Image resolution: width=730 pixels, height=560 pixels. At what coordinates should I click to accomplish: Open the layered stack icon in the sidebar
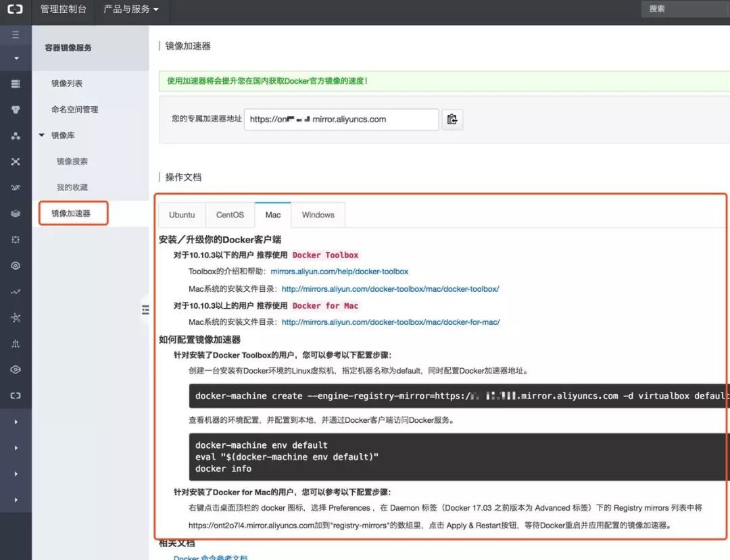(x=16, y=214)
